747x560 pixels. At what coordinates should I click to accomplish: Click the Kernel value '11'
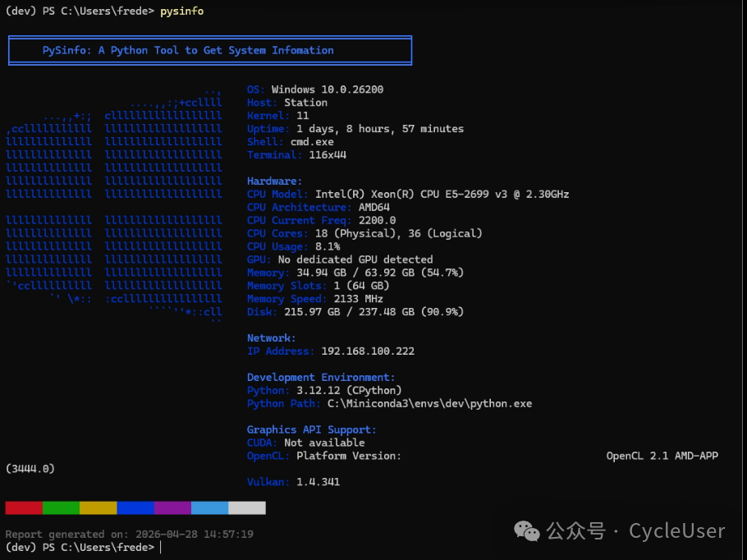[x=303, y=116]
